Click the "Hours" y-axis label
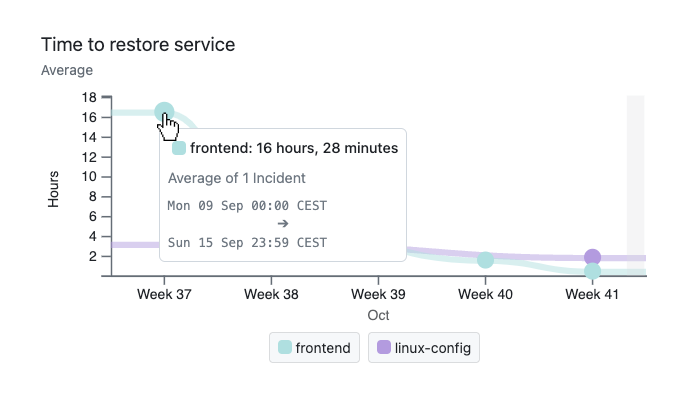Image resolution: width=700 pixels, height=400 pixels. [x=55, y=188]
